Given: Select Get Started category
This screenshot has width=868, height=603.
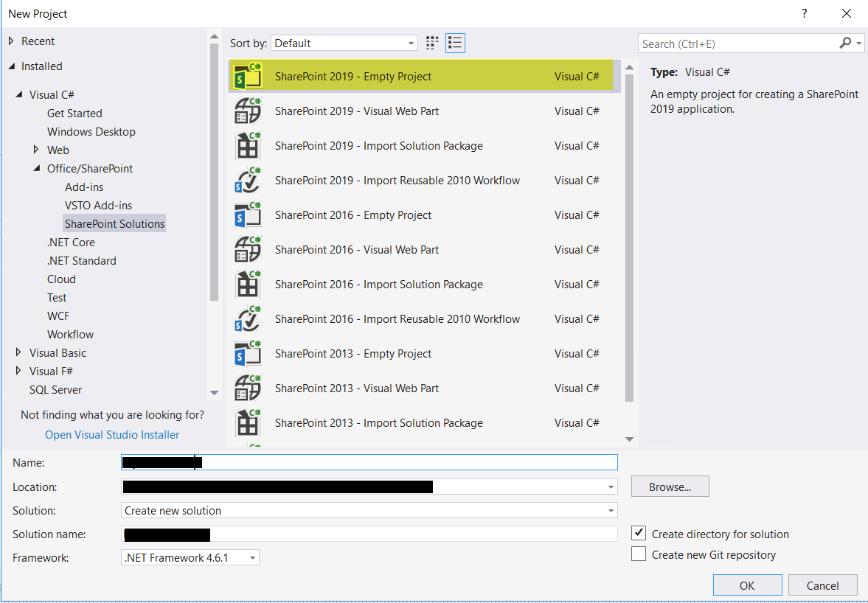Looking at the screenshot, I should coord(74,114).
